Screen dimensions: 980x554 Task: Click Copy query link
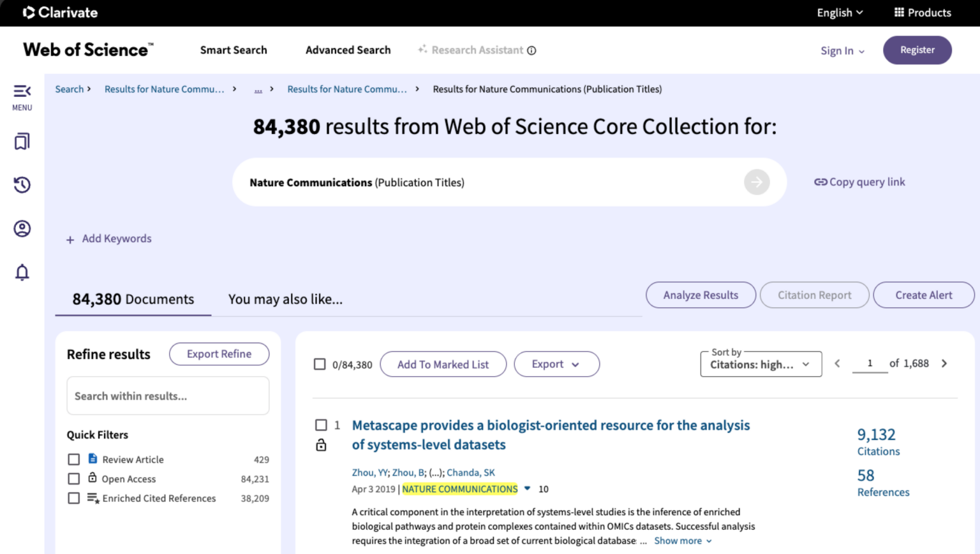click(859, 182)
